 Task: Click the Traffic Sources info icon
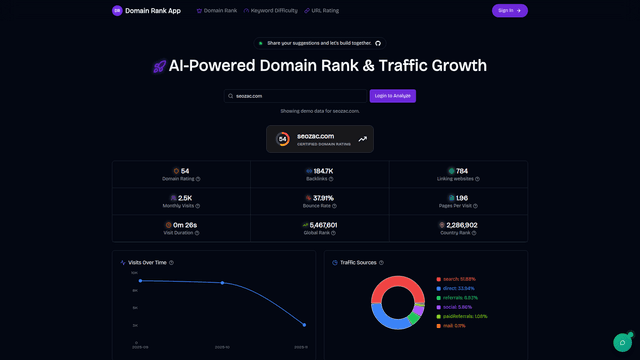(x=381, y=263)
